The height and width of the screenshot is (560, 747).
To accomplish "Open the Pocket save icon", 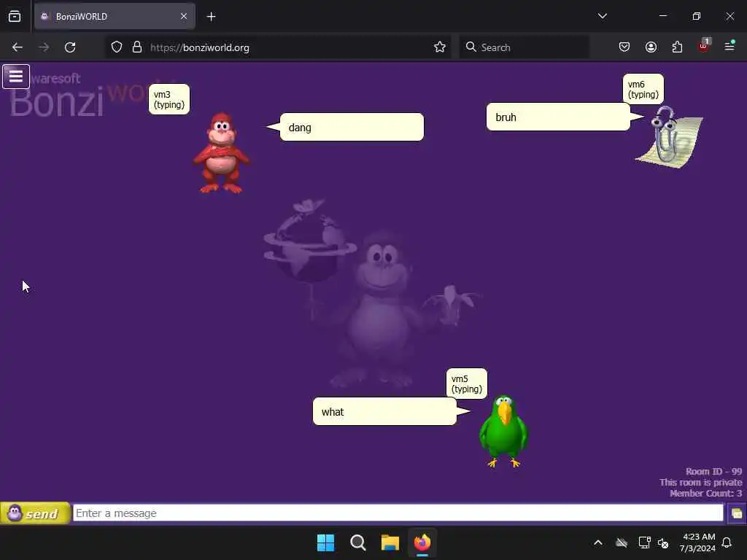I will 624,47.
